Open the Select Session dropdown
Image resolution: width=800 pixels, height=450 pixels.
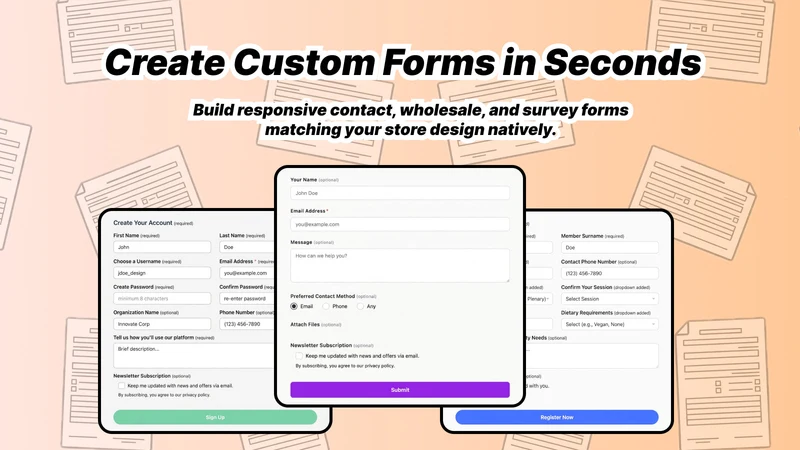click(609, 299)
